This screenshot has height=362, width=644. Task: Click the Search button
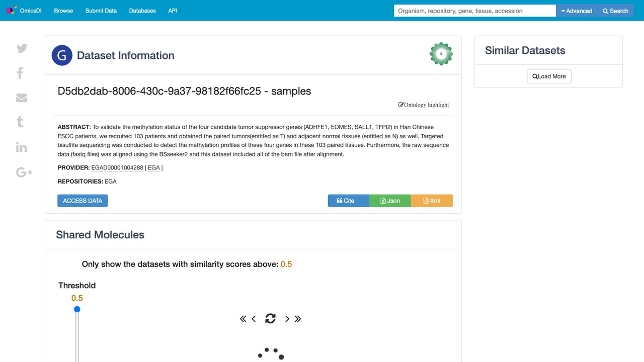[615, 11]
